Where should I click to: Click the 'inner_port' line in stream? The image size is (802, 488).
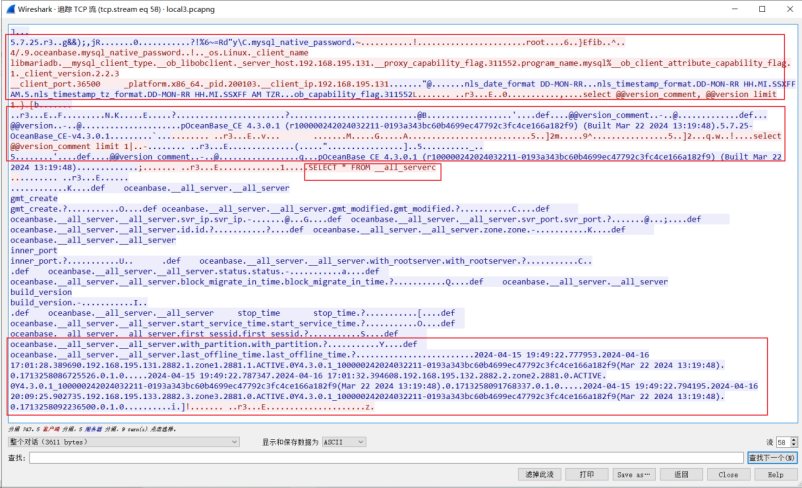[34, 251]
